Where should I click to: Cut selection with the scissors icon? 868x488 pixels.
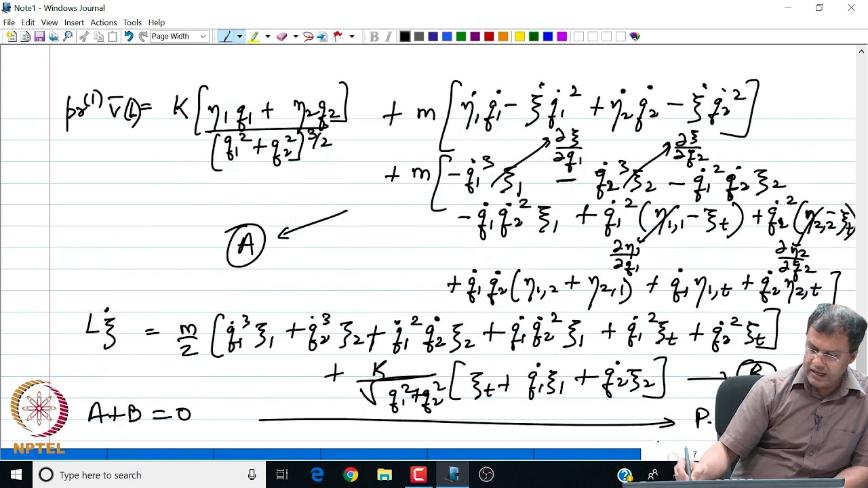84,37
